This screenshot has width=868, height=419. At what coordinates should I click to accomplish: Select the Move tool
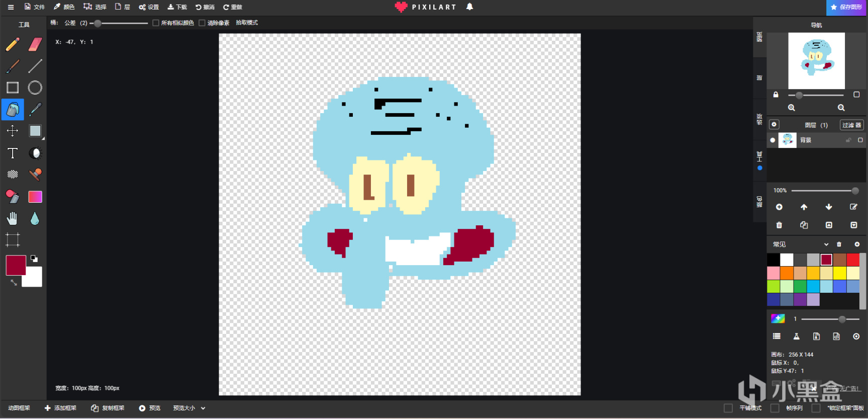click(x=13, y=131)
